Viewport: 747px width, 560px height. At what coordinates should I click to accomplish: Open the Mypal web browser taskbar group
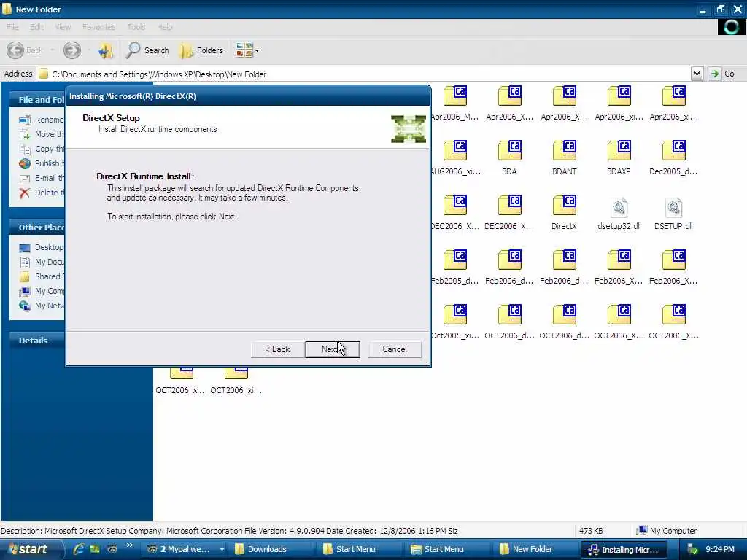click(x=185, y=549)
